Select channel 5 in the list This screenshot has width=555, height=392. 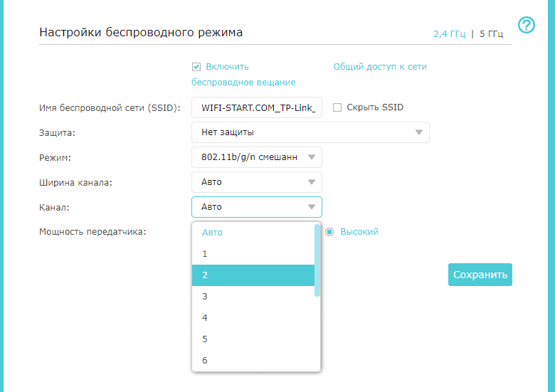[x=253, y=339]
